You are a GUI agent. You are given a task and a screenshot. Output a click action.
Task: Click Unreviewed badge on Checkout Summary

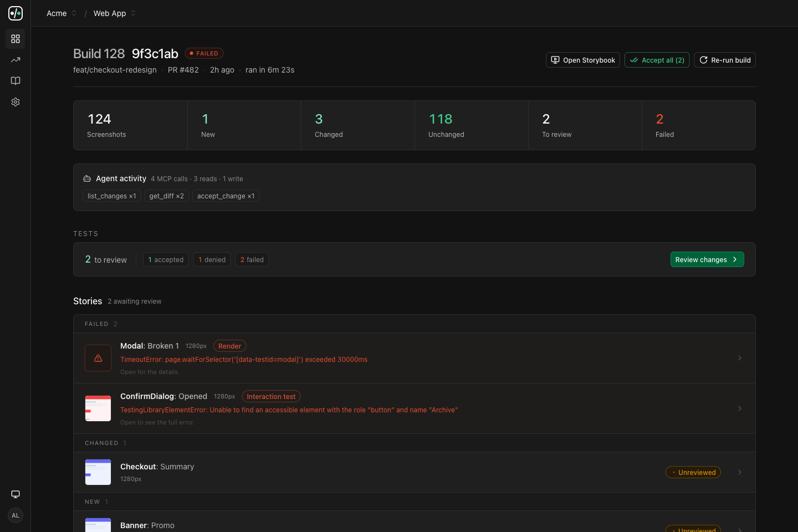(693, 472)
